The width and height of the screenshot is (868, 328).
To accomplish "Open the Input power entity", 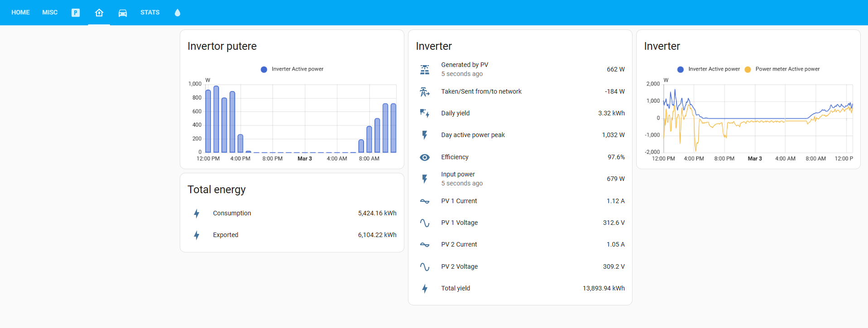I will click(520, 179).
